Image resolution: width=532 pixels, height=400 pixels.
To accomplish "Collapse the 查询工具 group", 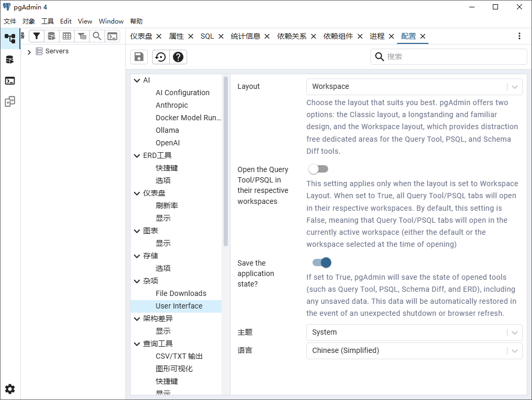I will click(x=137, y=344).
